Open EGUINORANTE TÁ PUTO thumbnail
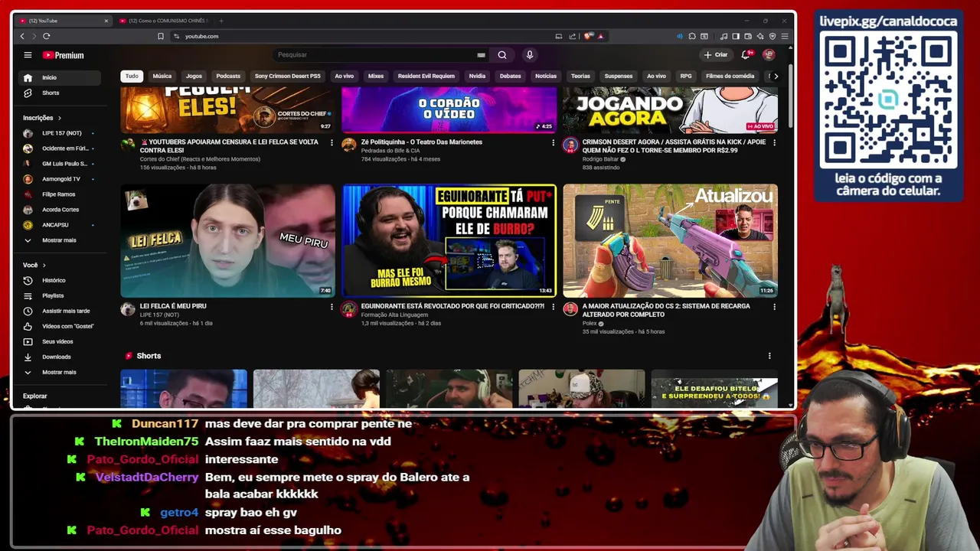 (x=449, y=240)
